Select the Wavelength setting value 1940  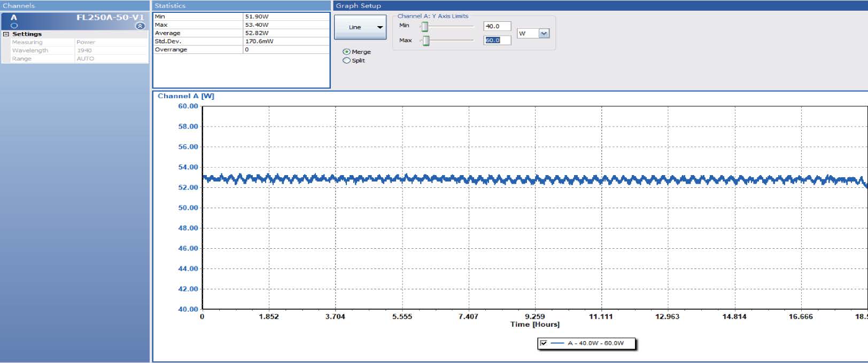84,51
